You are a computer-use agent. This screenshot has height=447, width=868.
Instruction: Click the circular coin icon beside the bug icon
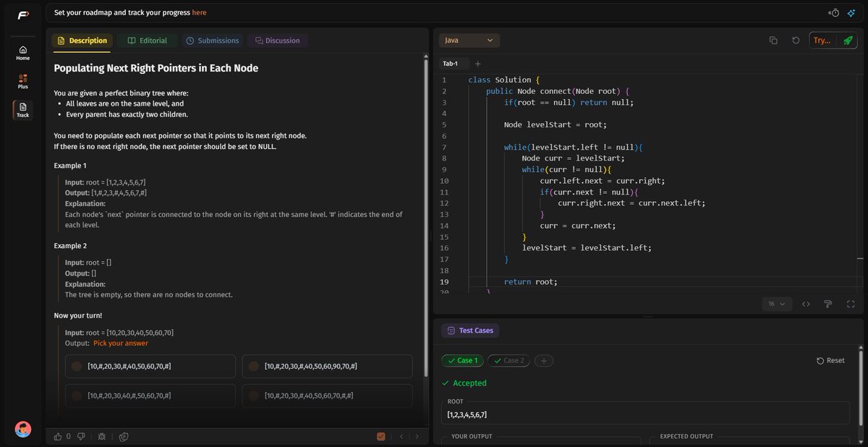[124, 436]
